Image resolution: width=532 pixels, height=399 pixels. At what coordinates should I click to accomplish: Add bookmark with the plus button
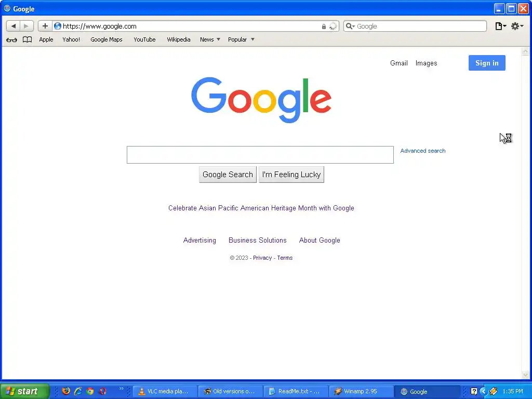45,26
